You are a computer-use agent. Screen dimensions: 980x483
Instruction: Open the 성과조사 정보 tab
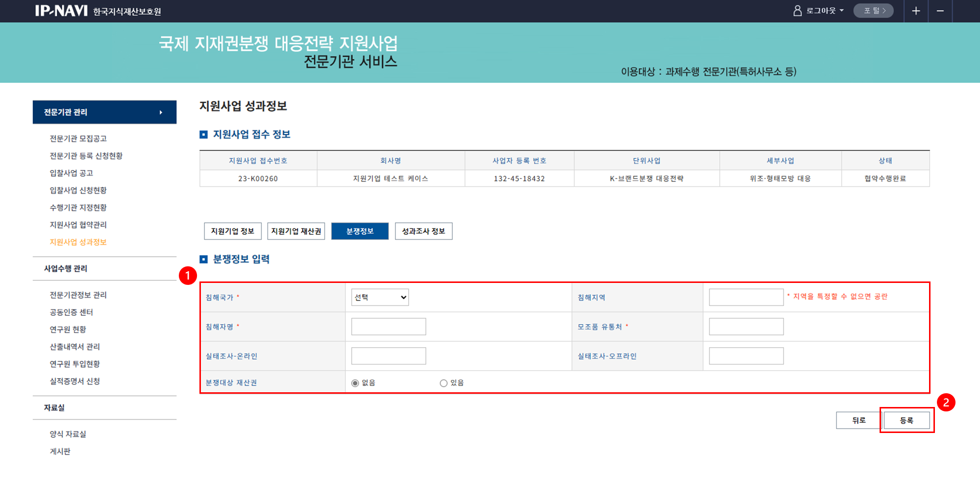[x=423, y=231]
